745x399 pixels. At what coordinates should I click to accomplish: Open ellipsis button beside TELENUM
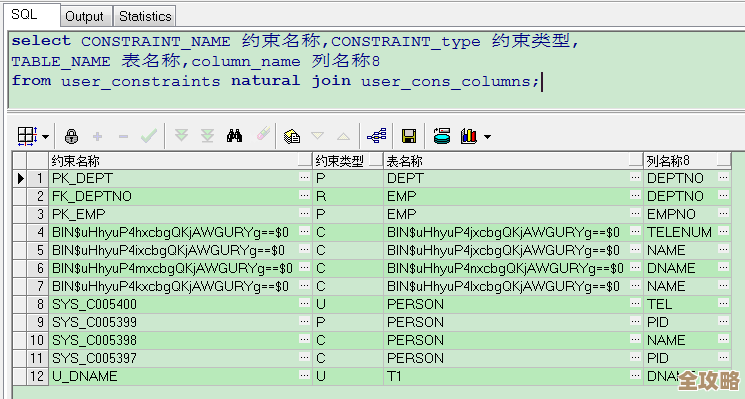(724, 231)
